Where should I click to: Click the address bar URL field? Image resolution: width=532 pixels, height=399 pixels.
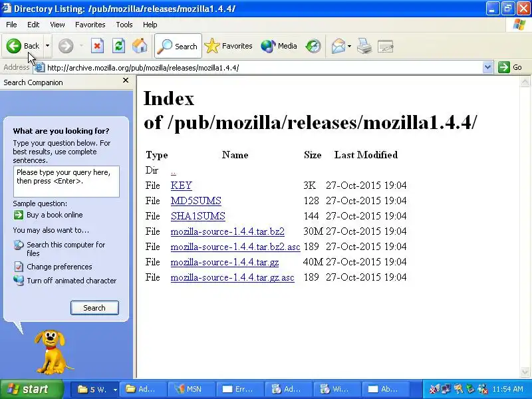(x=263, y=68)
